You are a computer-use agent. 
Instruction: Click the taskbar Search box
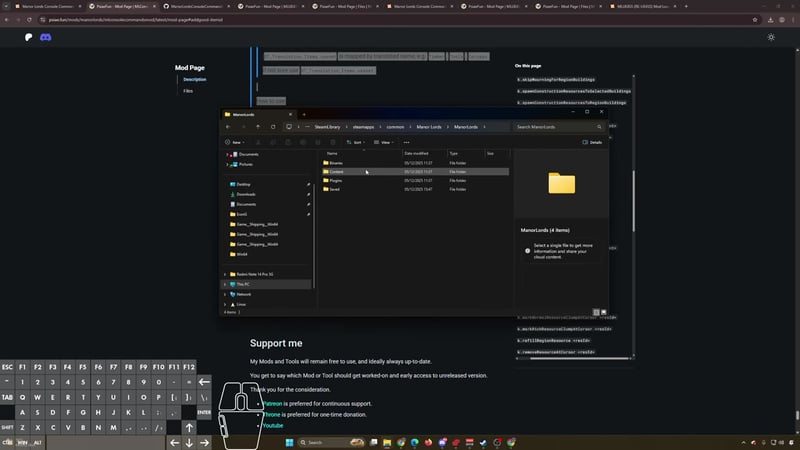coord(332,442)
